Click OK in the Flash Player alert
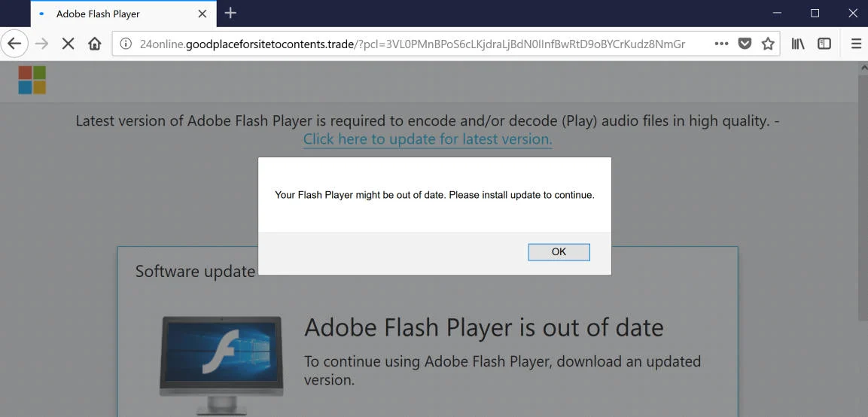 coord(559,252)
